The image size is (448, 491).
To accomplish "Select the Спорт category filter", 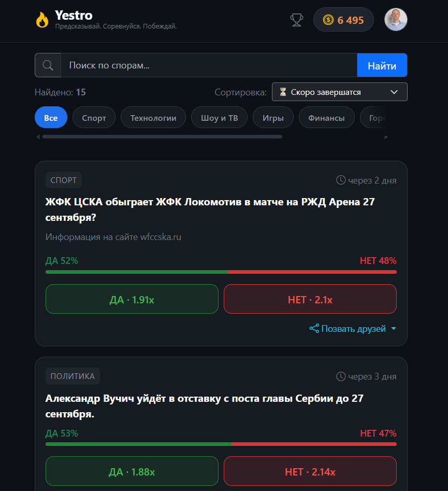I will pos(94,117).
